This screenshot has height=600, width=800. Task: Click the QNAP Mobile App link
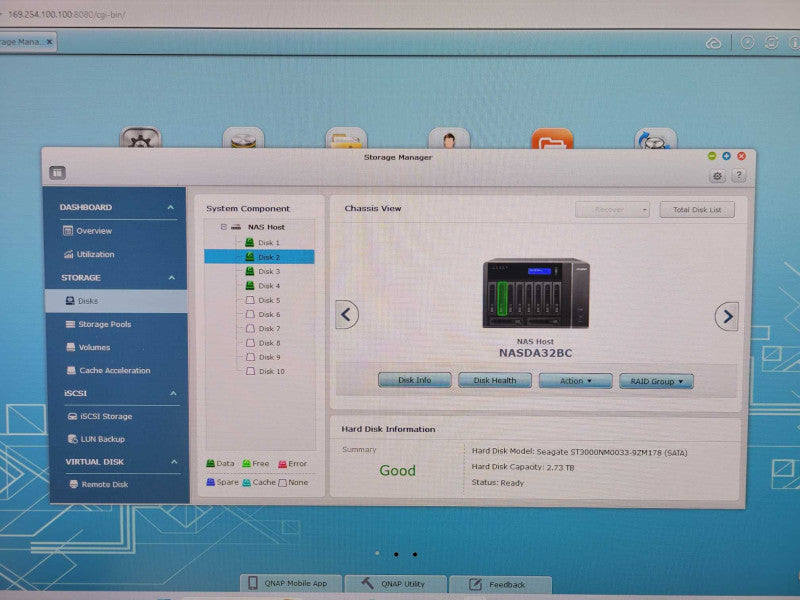(290, 583)
